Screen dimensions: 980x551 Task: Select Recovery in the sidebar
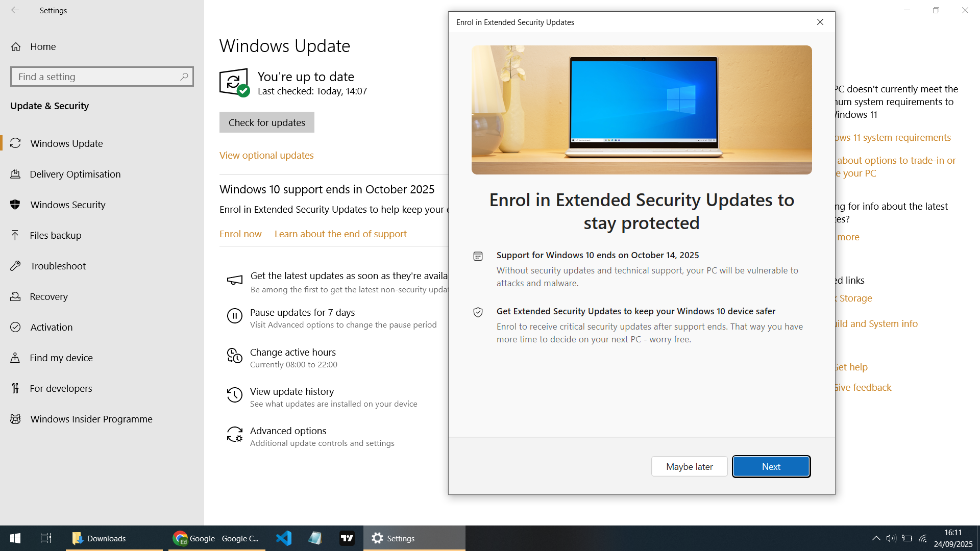coord(16,296)
